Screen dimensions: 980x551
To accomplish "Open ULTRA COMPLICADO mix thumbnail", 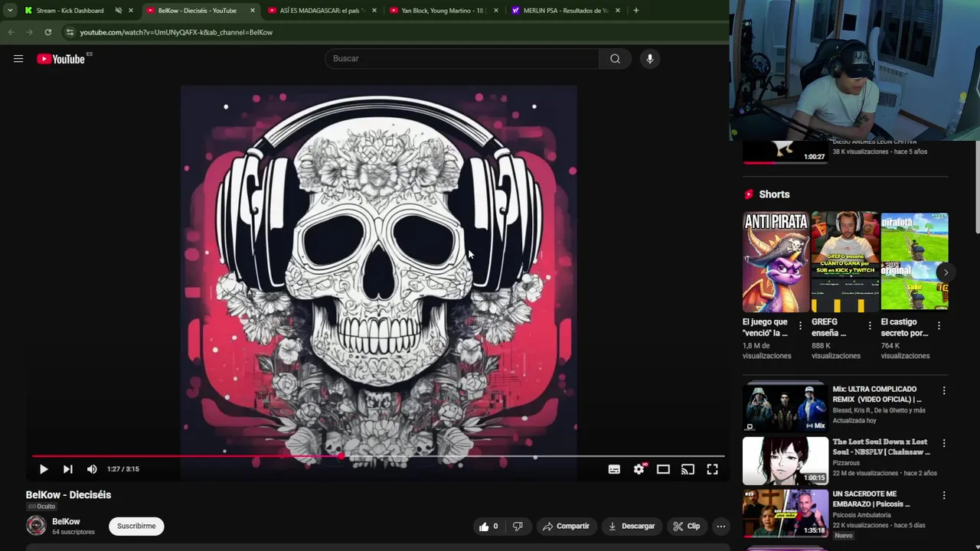I will (x=786, y=408).
